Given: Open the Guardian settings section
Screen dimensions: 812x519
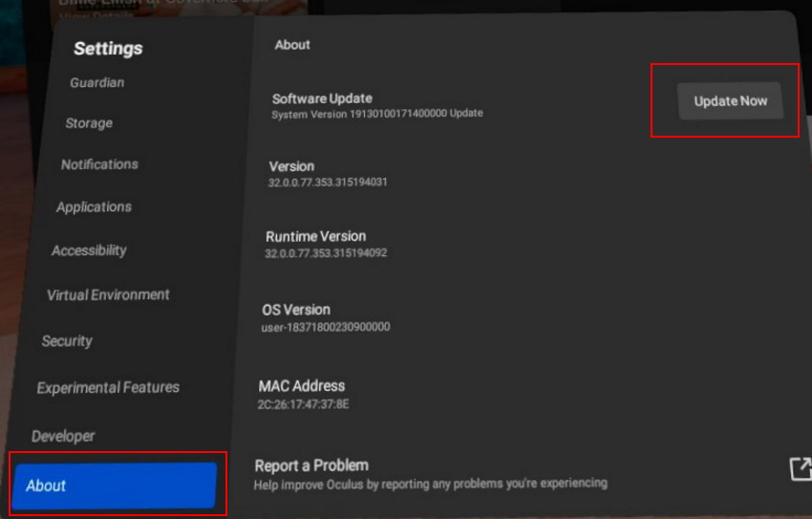Looking at the screenshot, I should point(97,82).
